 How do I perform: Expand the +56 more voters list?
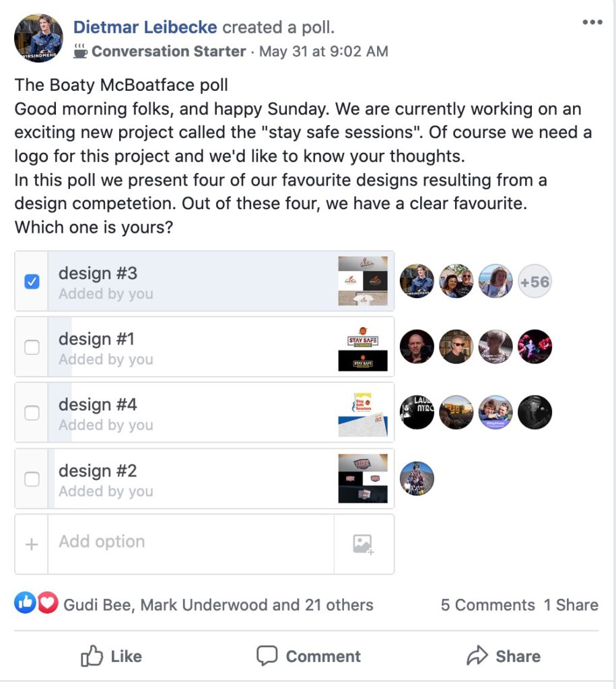(535, 281)
